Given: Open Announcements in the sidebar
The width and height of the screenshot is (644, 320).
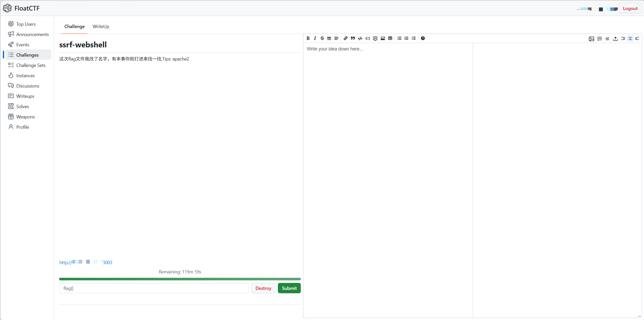Looking at the screenshot, I should 28,34.
